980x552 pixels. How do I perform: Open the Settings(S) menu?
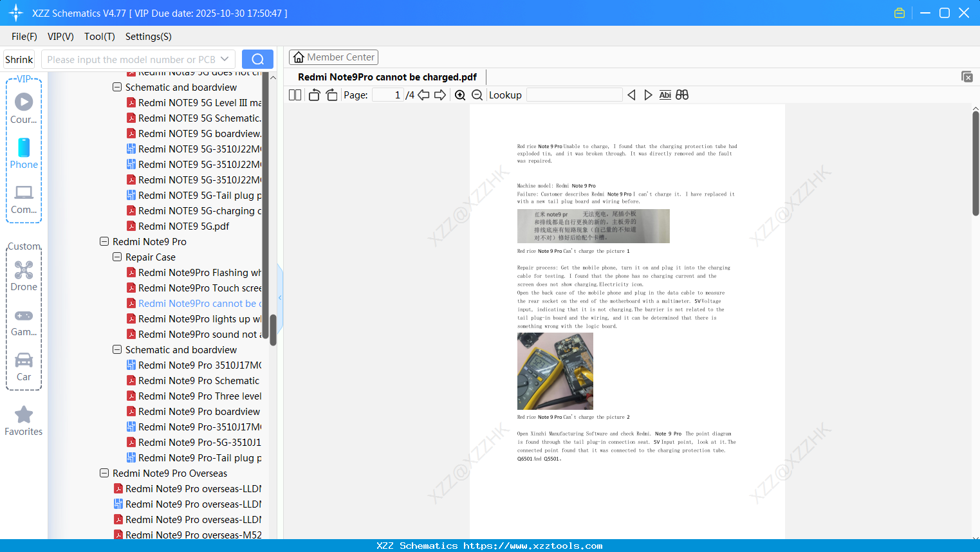149,37
